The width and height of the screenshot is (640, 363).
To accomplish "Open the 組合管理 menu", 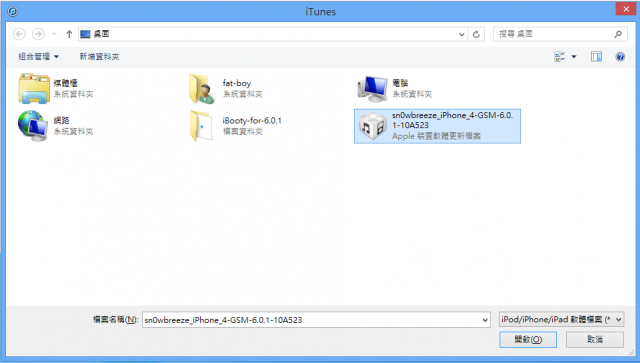I will click(39, 56).
